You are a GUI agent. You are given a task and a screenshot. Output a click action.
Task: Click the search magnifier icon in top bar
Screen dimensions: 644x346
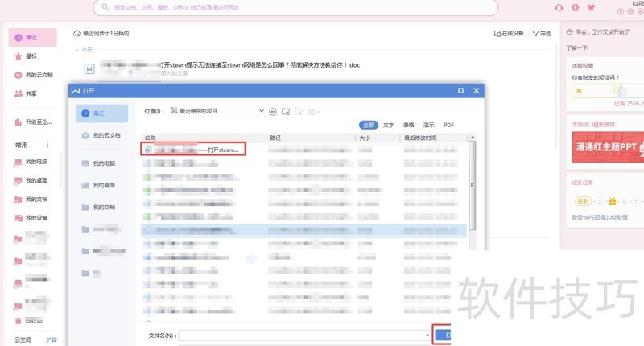105,7
